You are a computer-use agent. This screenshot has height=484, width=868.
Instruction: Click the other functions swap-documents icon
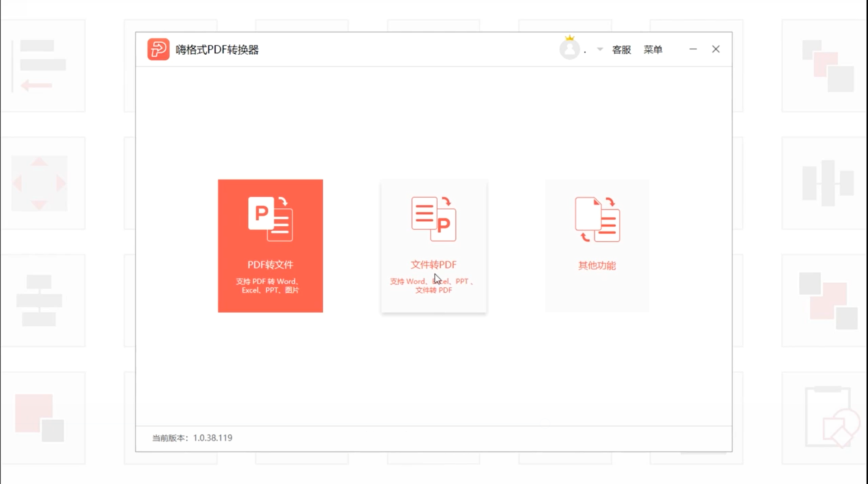[x=597, y=219]
